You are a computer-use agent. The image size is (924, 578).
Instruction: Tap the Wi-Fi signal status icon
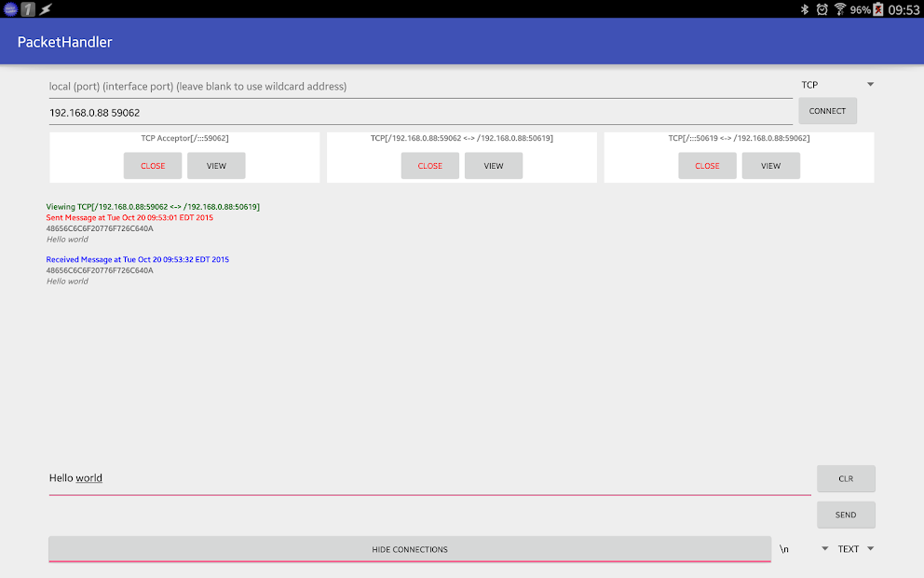point(840,9)
